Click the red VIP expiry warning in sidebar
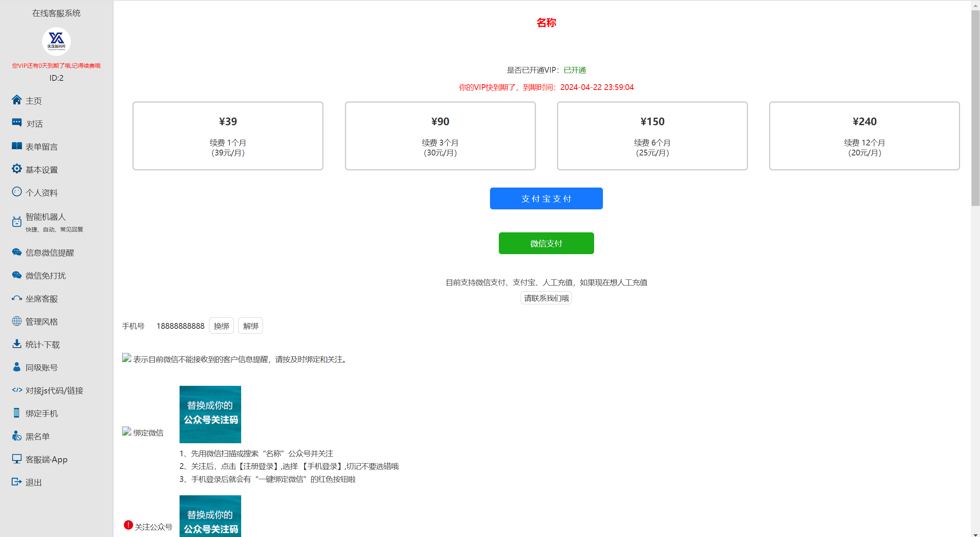Screen dimensions: 980x537 [x=56, y=65]
